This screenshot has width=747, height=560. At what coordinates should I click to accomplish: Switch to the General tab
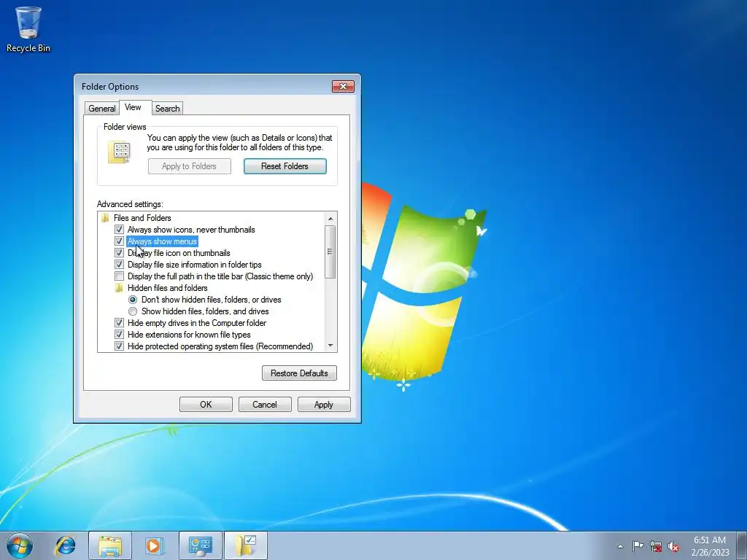pyautogui.click(x=102, y=109)
